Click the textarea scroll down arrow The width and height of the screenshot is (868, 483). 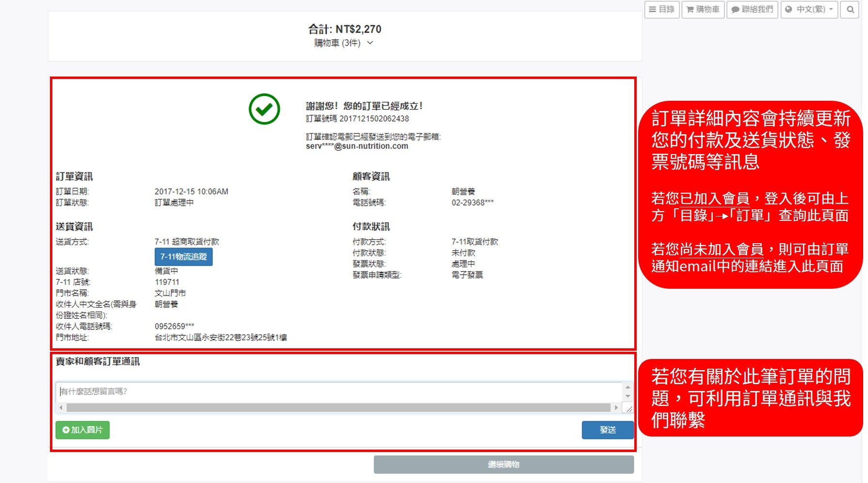coord(628,396)
